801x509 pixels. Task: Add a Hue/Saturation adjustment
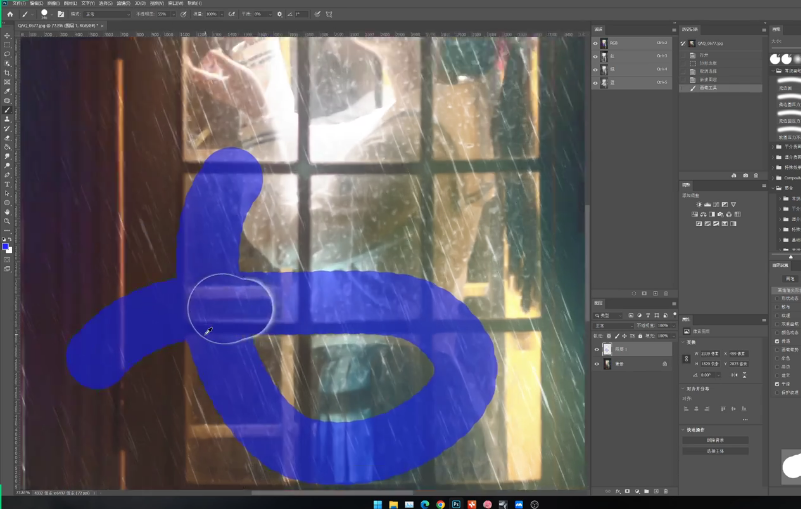coord(695,214)
